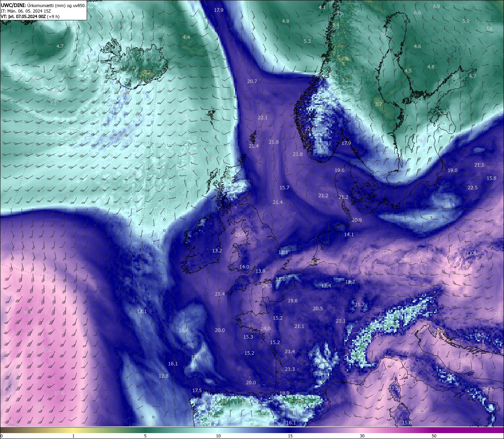Click the 22.5 map value

pyautogui.click(x=472, y=188)
